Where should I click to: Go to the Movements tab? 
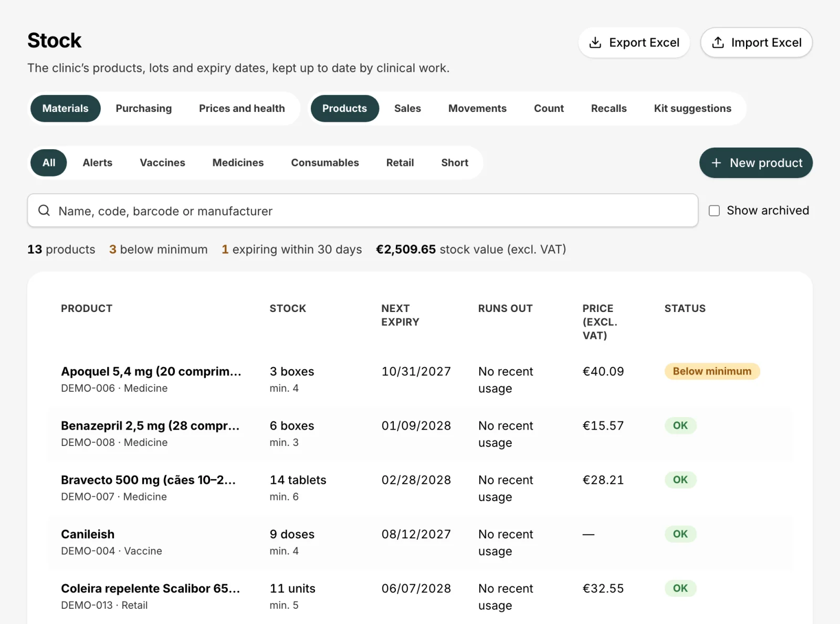pos(478,108)
